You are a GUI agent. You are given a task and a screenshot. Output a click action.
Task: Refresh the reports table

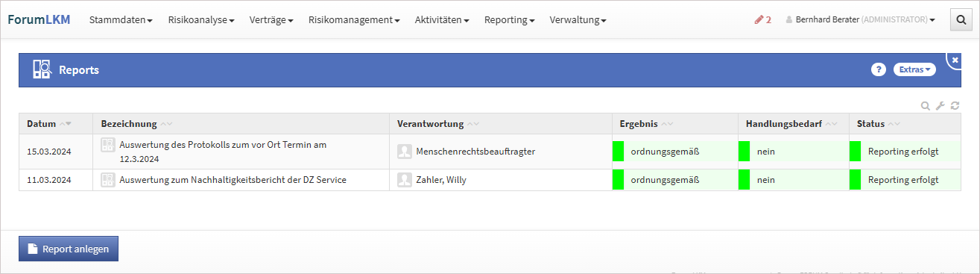click(x=954, y=106)
